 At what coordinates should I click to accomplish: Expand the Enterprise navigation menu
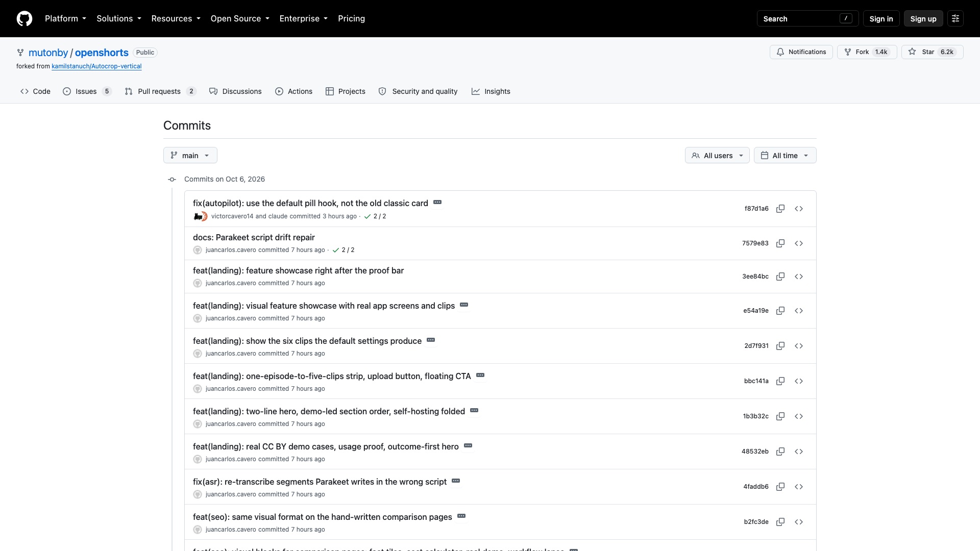pyautogui.click(x=304, y=18)
